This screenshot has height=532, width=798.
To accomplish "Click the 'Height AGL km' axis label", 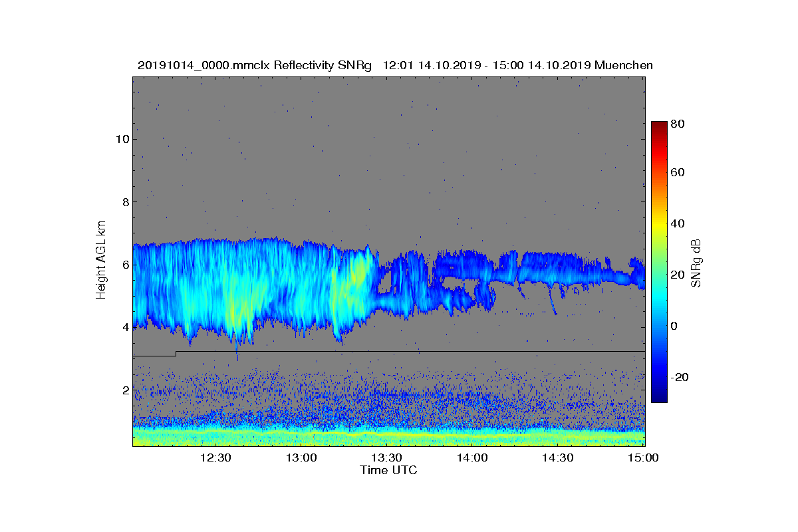I will 101,261.
